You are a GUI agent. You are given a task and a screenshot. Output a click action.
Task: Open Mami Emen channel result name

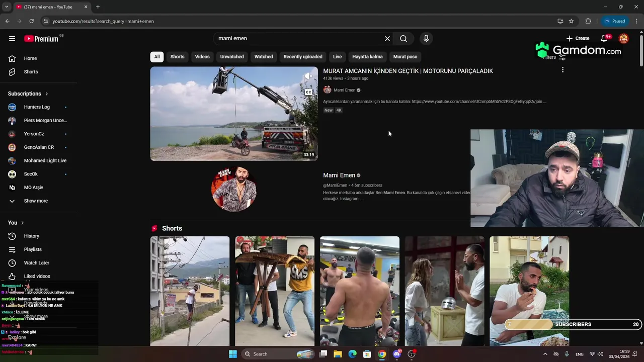(339, 175)
